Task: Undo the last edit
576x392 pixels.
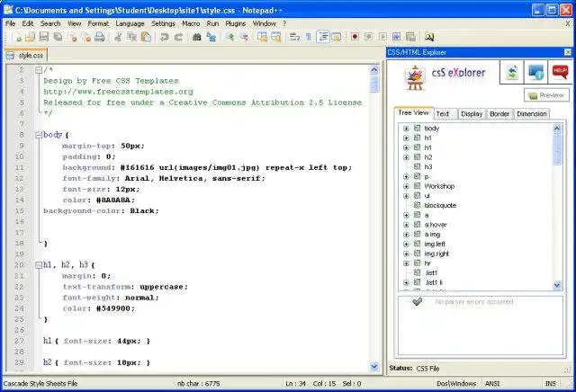Action: point(164,37)
